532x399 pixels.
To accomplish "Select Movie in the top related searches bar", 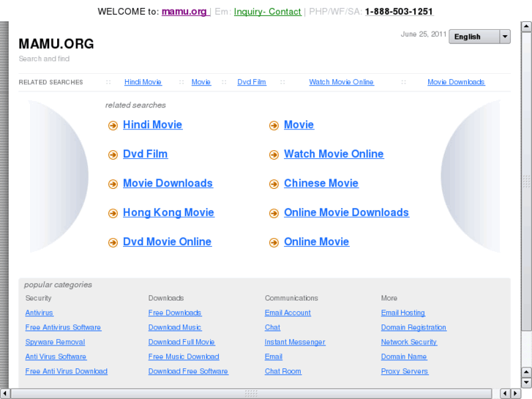I will (201, 82).
